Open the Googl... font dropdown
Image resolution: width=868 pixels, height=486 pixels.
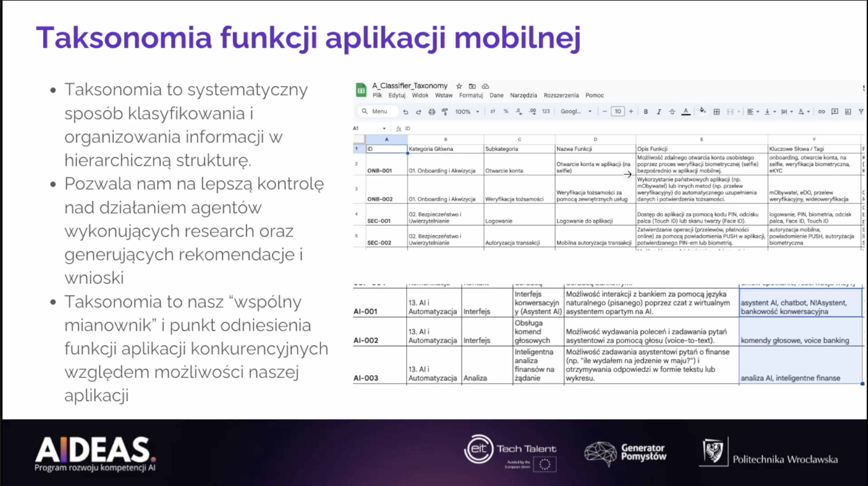[x=576, y=112]
